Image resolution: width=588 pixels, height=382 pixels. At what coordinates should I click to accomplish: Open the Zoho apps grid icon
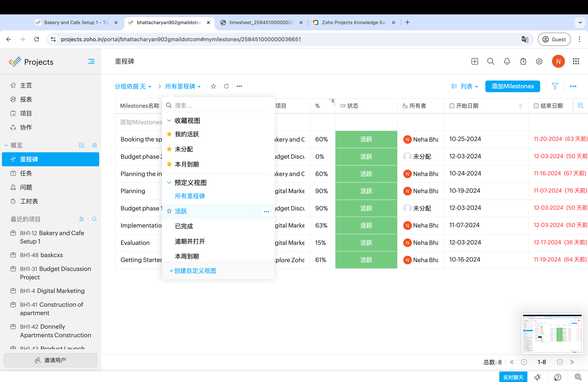576,61
